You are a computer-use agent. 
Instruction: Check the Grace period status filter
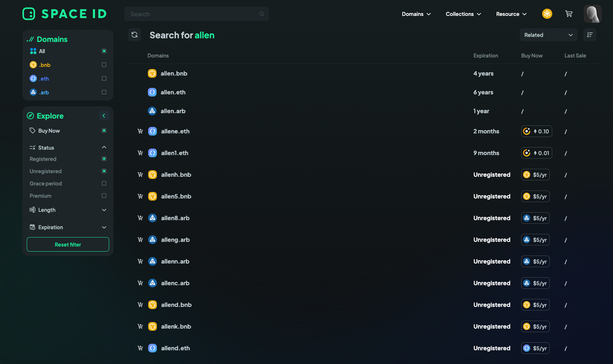pyautogui.click(x=104, y=183)
